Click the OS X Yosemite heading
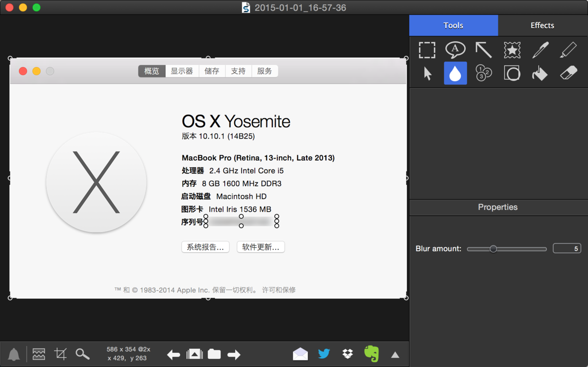This screenshot has height=367, width=588. pyautogui.click(x=236, y=122)
